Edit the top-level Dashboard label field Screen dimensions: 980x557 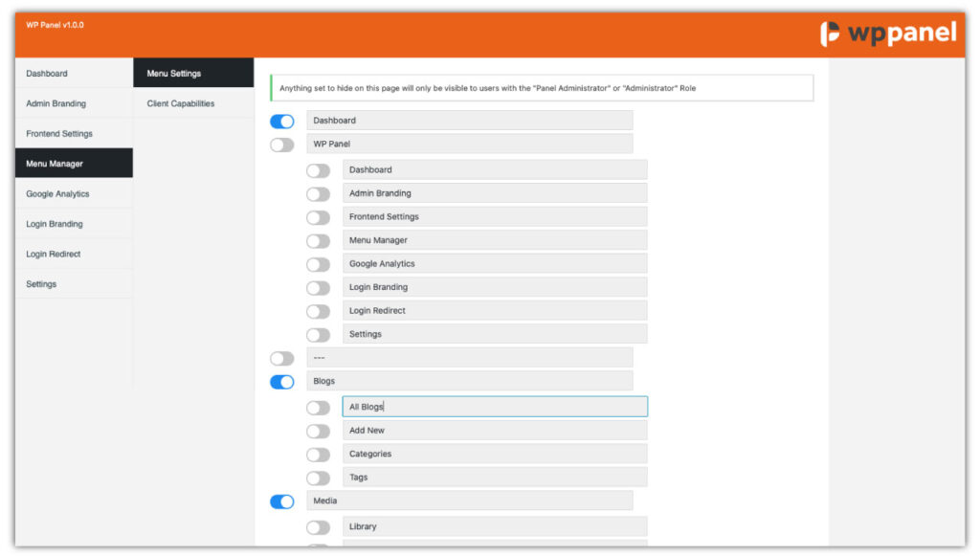pos(469,120)
